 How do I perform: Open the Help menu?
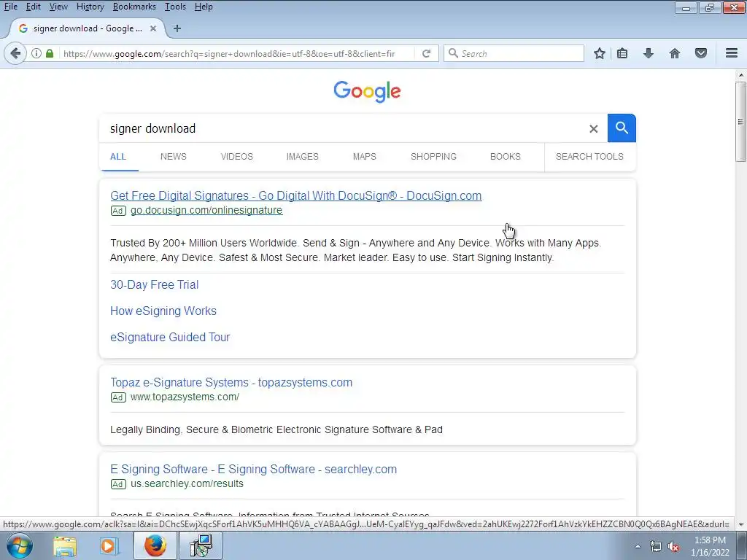click(204, 7)
